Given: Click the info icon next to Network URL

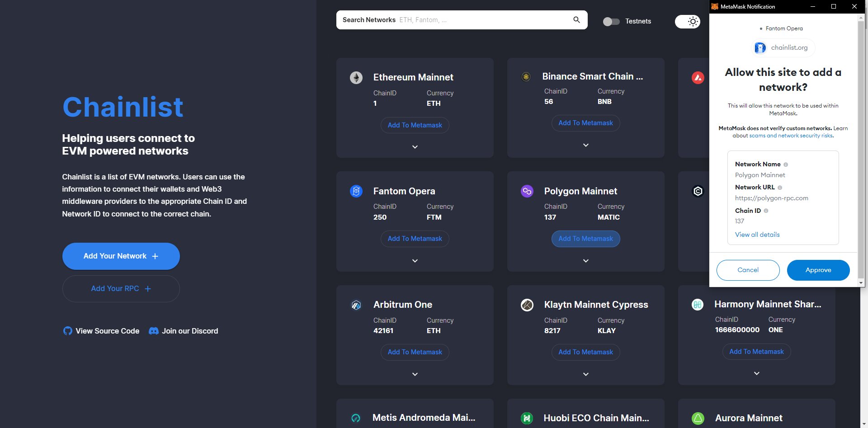Looking at the screenshot, I should [780, 188].
